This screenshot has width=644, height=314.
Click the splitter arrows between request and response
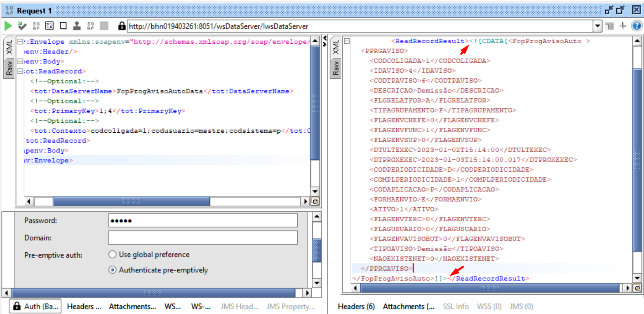coord(324,41)
